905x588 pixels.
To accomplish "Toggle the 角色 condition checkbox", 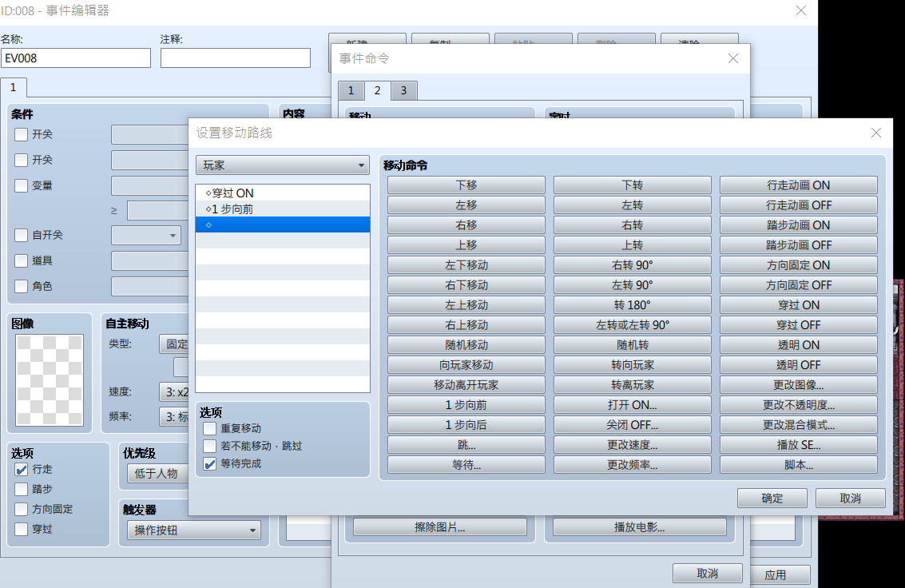I will click(22, 286).
